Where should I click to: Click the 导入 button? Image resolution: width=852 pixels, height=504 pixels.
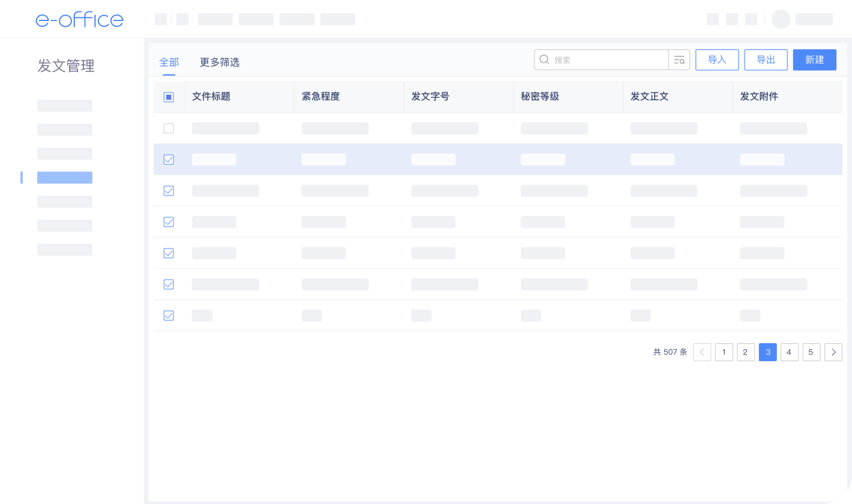coord(717,60)
